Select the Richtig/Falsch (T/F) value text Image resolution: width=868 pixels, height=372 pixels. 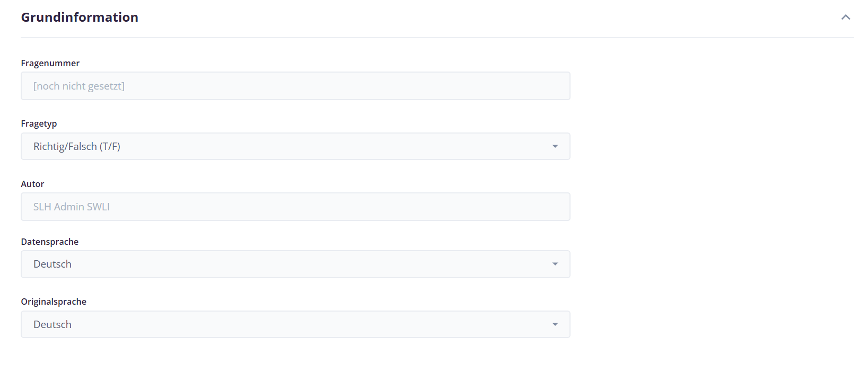point(77,146)
